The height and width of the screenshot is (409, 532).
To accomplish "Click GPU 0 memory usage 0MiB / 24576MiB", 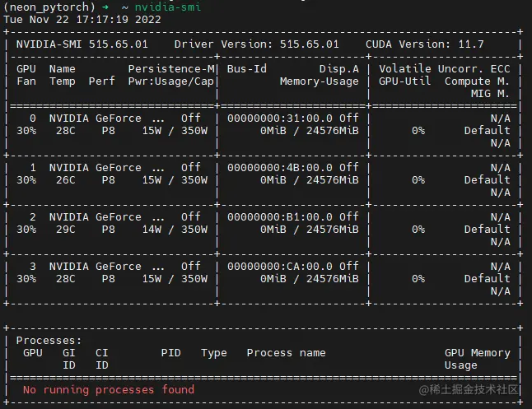I will 310,131.
